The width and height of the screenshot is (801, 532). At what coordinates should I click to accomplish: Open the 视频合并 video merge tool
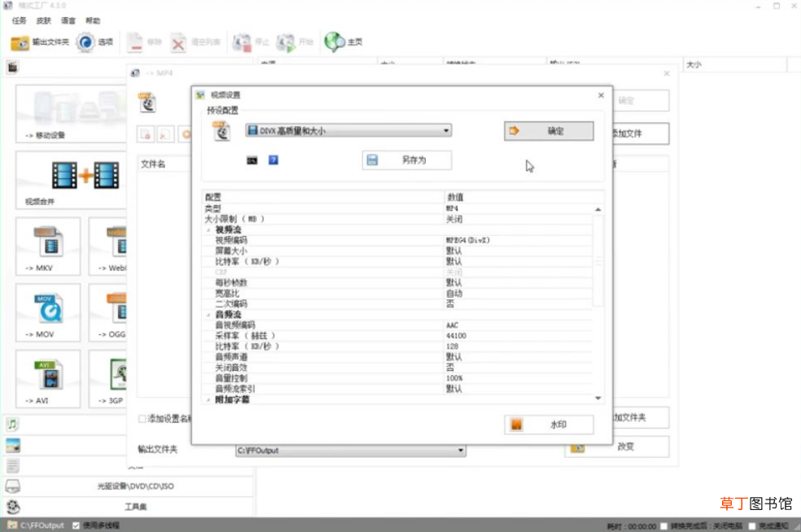(x=71, y=180)
